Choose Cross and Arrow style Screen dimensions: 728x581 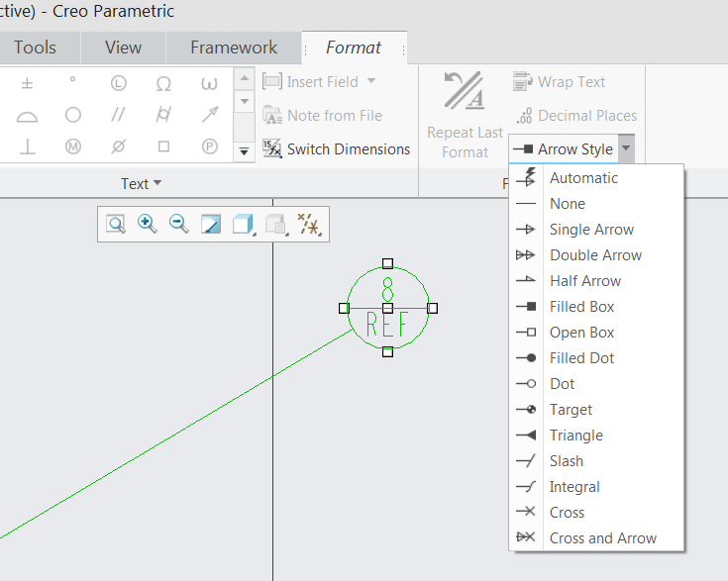click(x=596, y=538)
